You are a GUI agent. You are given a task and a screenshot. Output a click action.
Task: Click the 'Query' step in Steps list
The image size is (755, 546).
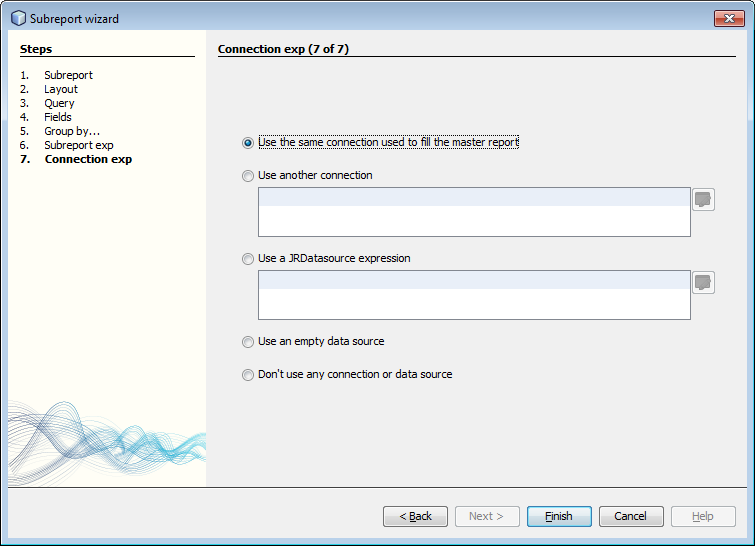click(59, 103)
